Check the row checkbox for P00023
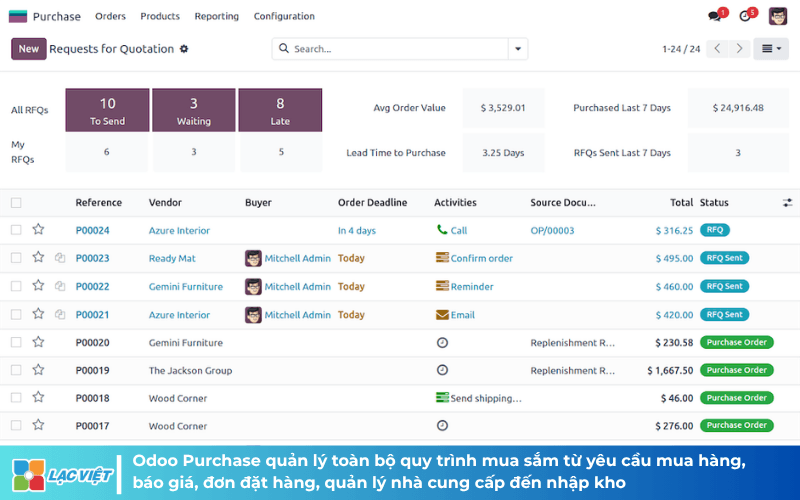Viewport: 800px width, 500px height. pyautogui.click(x=16, y=258)
